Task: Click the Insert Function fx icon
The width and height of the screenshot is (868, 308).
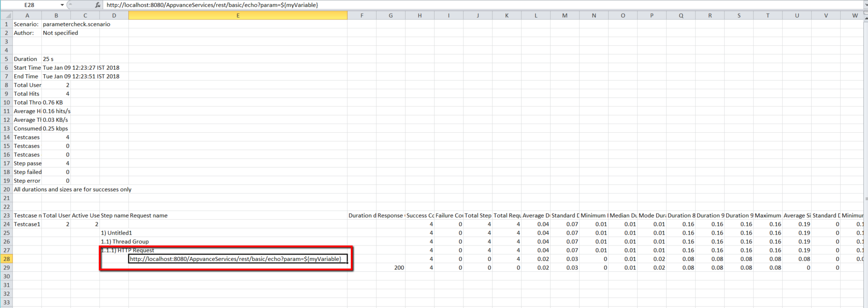Action: click(97, 5)
